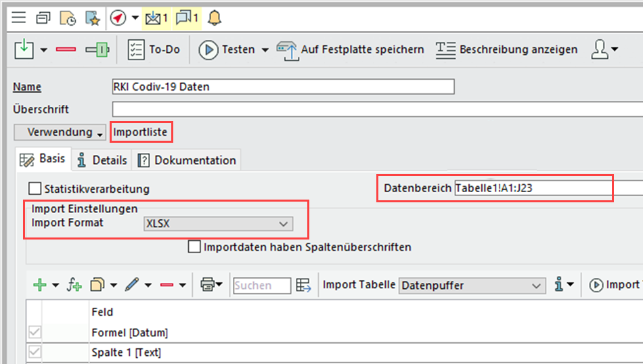The width and height of the screenshot is (643, 364).
Task: Switch to the Details tab
Action: pyautogui.click(x=102, y=160)
